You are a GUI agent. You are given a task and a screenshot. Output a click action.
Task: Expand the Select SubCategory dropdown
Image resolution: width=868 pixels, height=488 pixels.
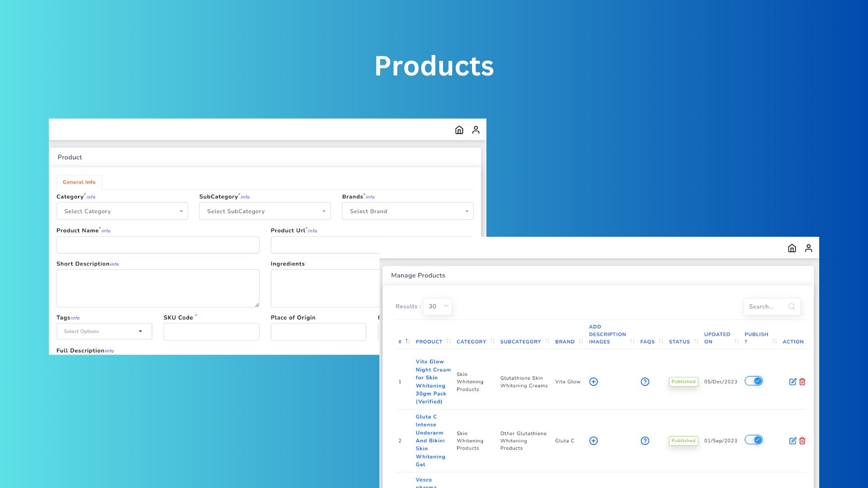click(264, 211)
